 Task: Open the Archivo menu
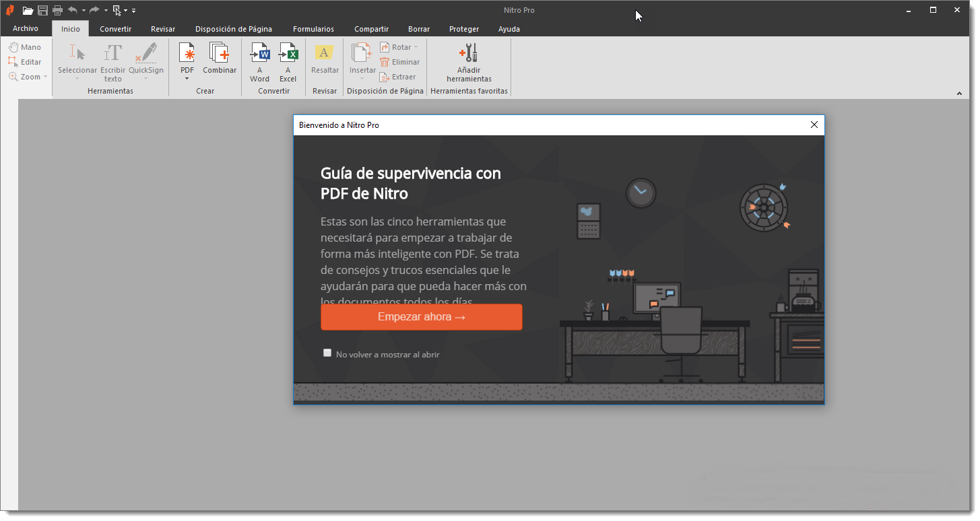pyautogui.click(x=26, y=29)
